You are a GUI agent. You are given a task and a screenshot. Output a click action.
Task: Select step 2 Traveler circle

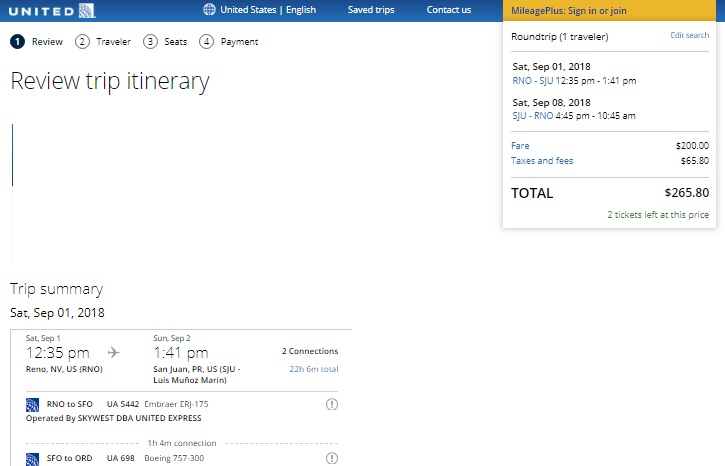click(x=82, y=42)
